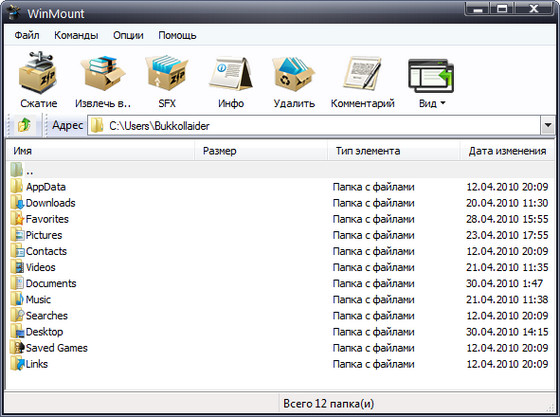Click the Music folder name
Image resolution: width=560 pixels, height=417 pixels.
38,299
